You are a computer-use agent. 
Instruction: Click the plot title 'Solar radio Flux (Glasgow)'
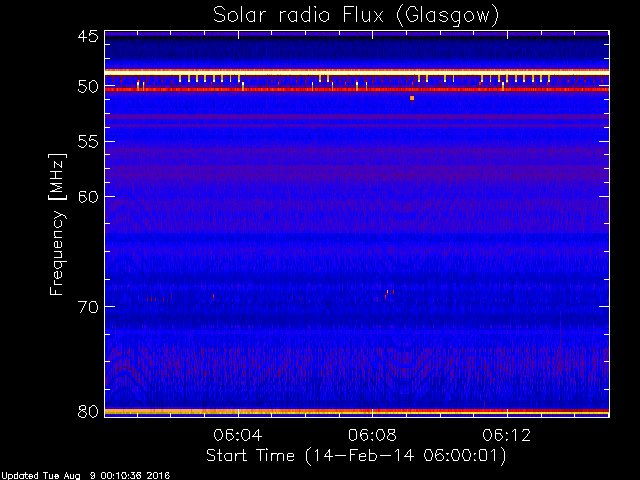click(x=356, y=16)
